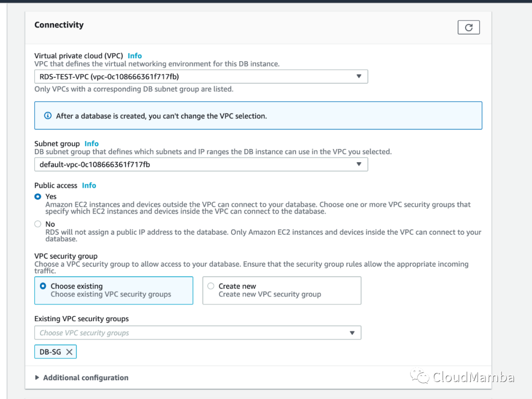Screen dimensions: 532x399
Task: Select Yes for Public access
Action: point(38,196)
